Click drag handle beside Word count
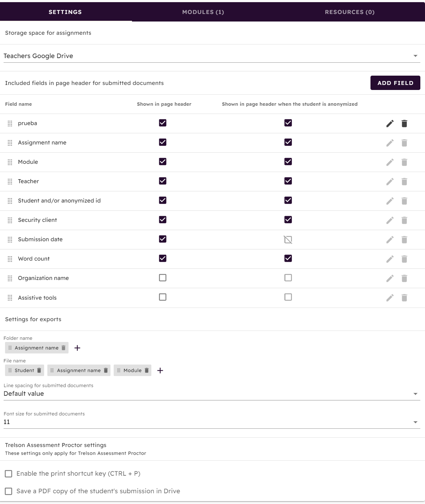The image size is (425, 504). (10, 259)
